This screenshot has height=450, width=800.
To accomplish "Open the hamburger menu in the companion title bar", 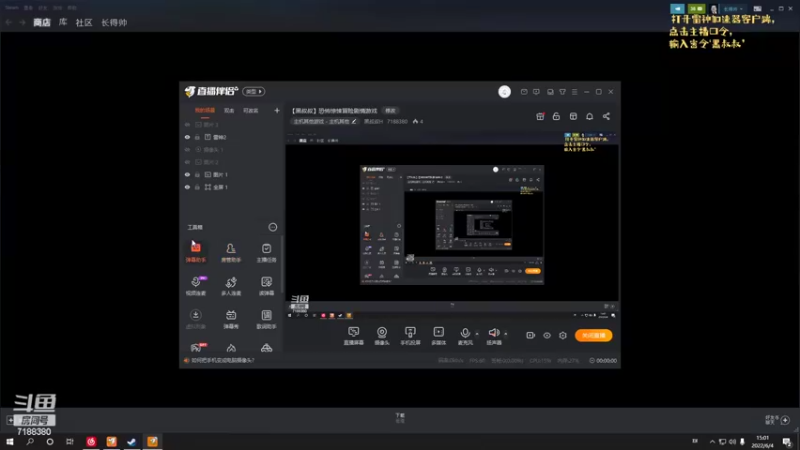I will 574,92.
